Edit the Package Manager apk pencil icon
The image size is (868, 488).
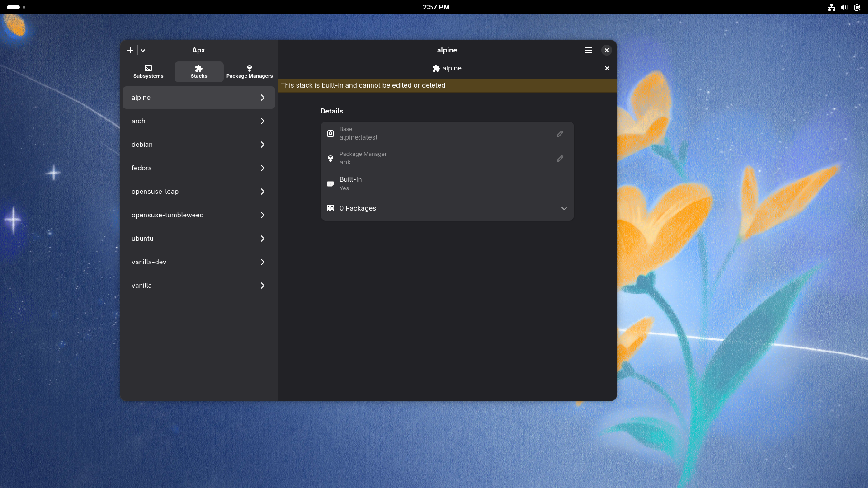pos(560,159)
